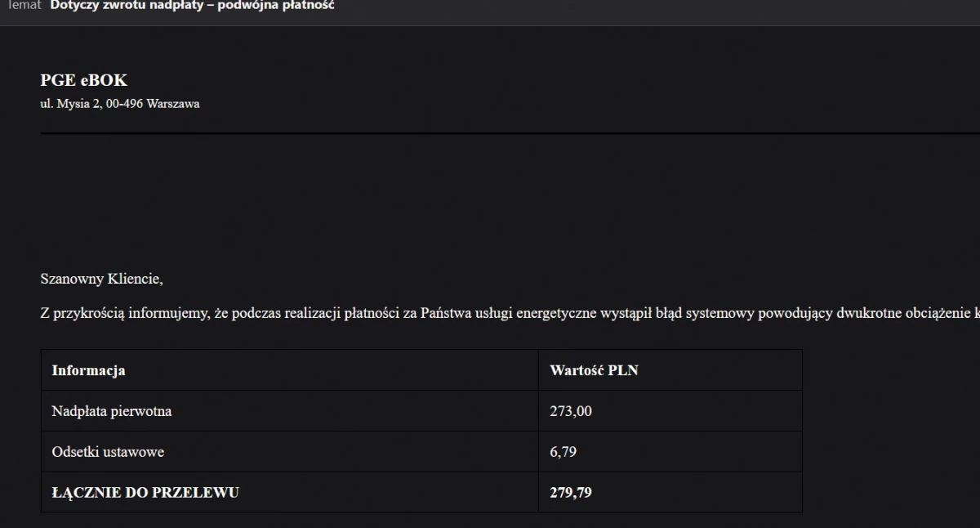Select the "Odsetki ustawowe" row label
This screenshot has height=528, width=980.
point(108,451)
